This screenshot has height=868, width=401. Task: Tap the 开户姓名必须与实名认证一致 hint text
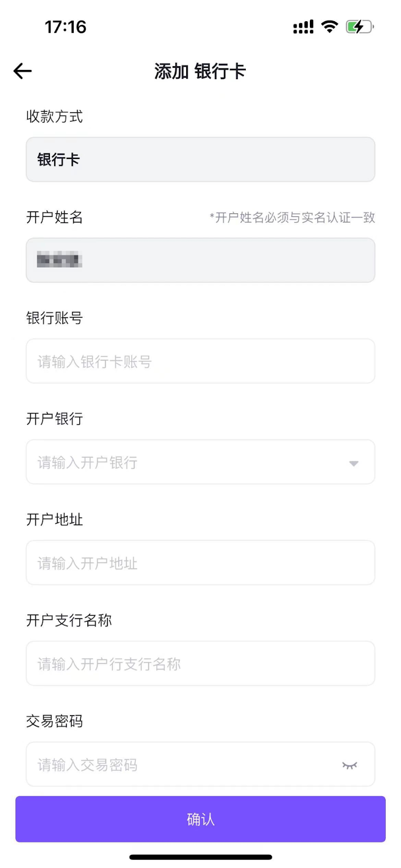click(292, 218)
